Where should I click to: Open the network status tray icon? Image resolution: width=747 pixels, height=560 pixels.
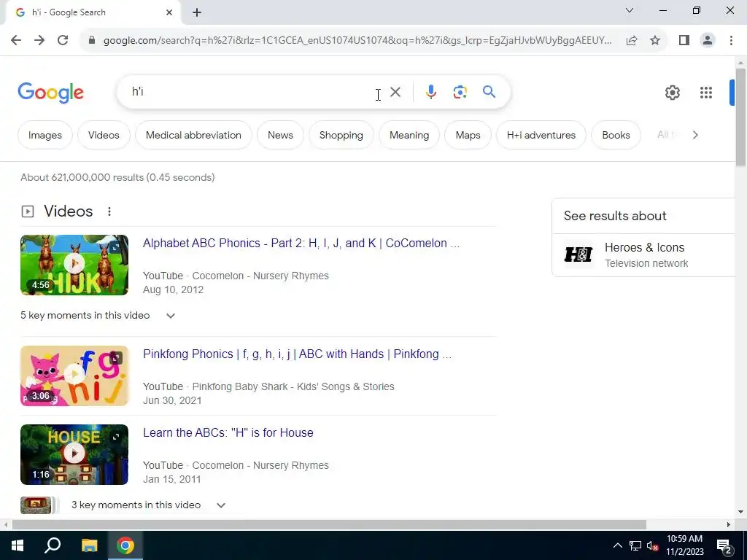pyautogui.click(x=635, y=545)
